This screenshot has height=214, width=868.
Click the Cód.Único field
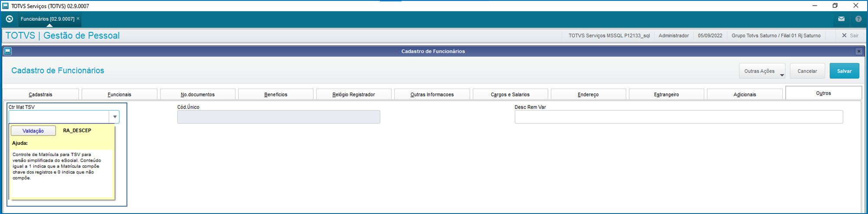(279, 117)
